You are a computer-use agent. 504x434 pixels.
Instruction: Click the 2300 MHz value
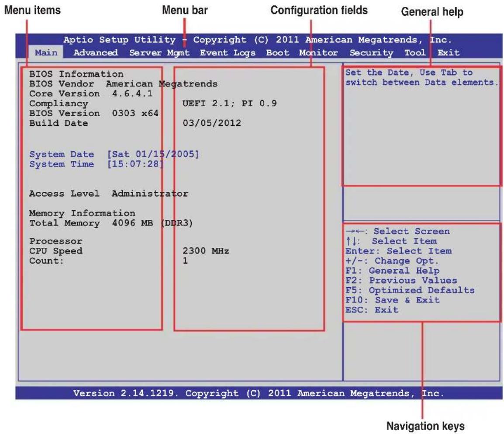tap(206, 251)
